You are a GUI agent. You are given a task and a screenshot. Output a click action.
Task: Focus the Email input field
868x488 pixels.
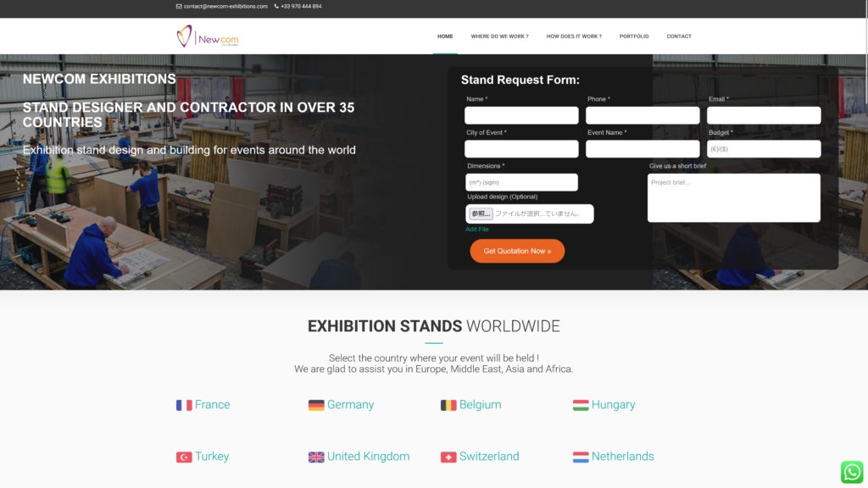[764, 115]
